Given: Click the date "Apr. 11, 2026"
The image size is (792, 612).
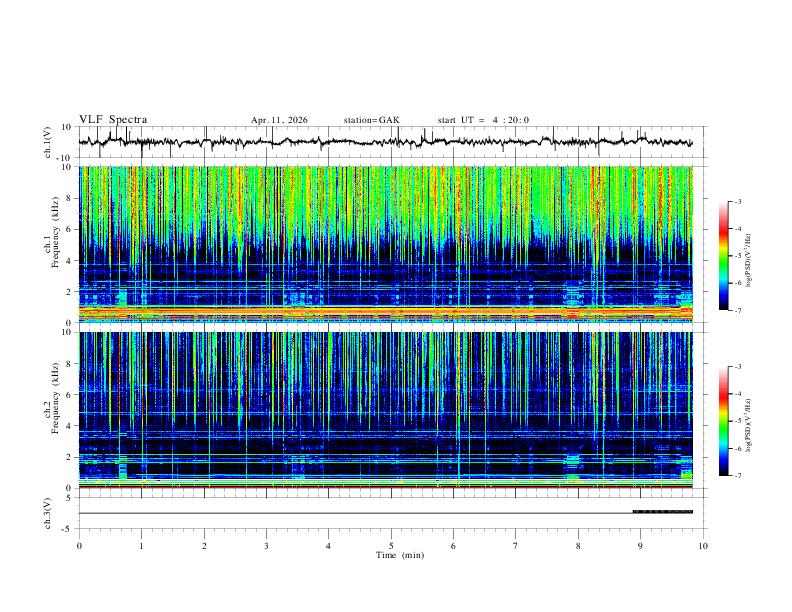Looking at the screenshot, I should click(x=279, y=120).
